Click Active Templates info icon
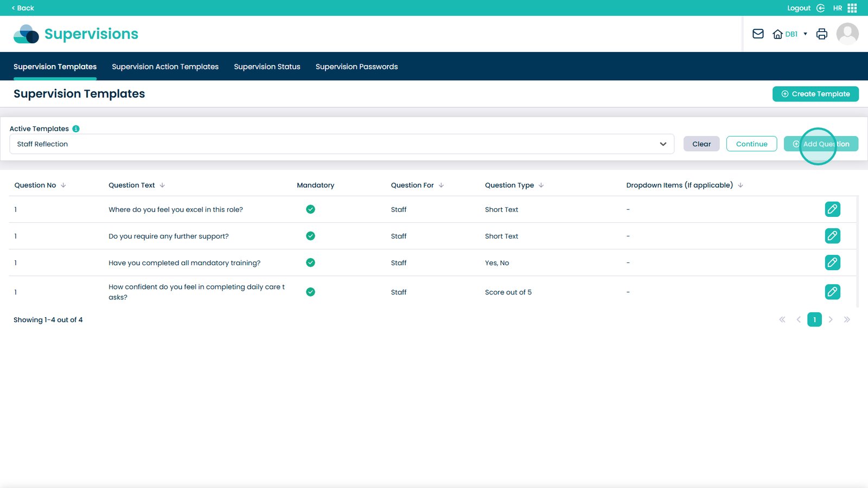Viewport: 868px width, 488px height. [x=76, y=129]
